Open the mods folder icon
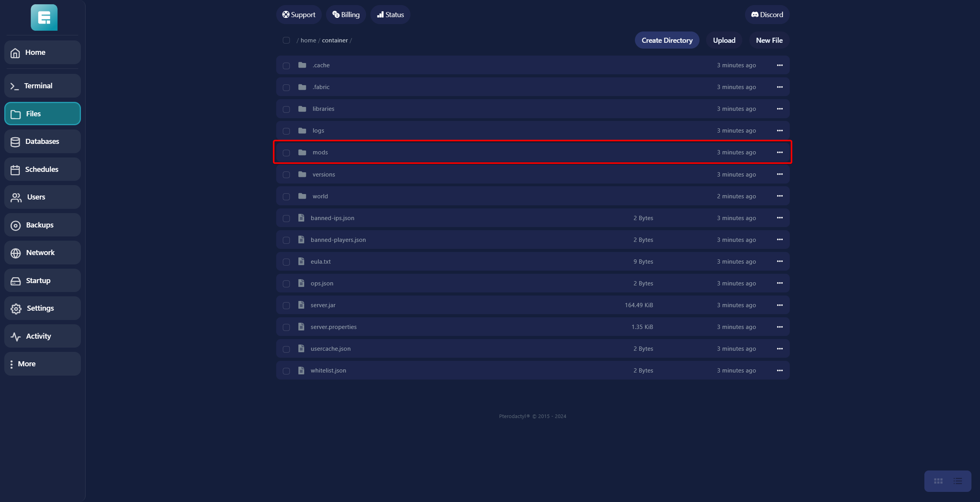The height and width of the screenshot is (502, 980). click(302, 152)
